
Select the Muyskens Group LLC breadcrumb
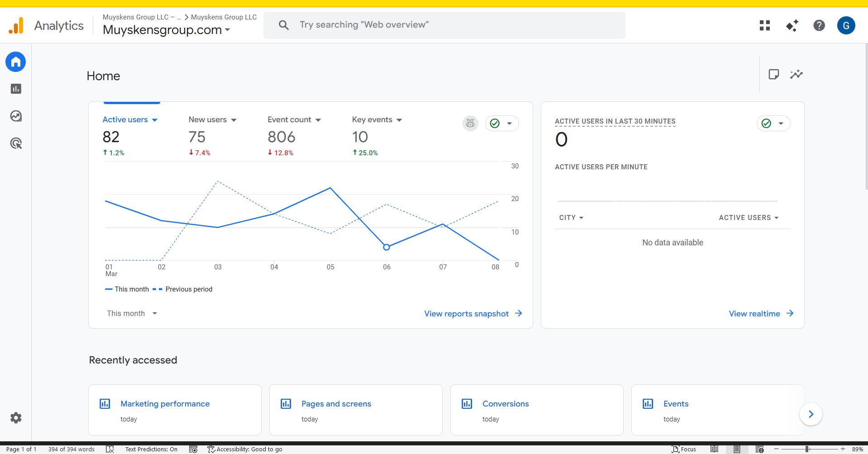pos(224,17)
